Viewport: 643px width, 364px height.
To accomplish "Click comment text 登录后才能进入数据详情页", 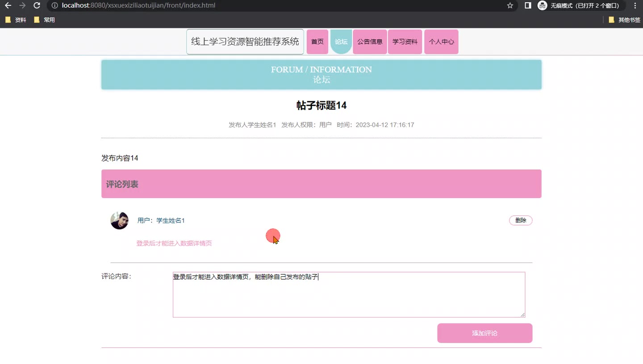I will coord(174,244).
